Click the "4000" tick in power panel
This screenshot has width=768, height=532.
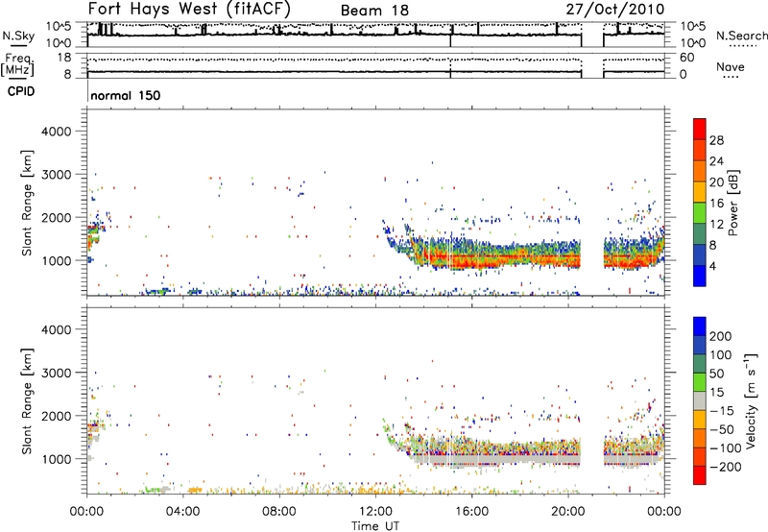point(57,132)
